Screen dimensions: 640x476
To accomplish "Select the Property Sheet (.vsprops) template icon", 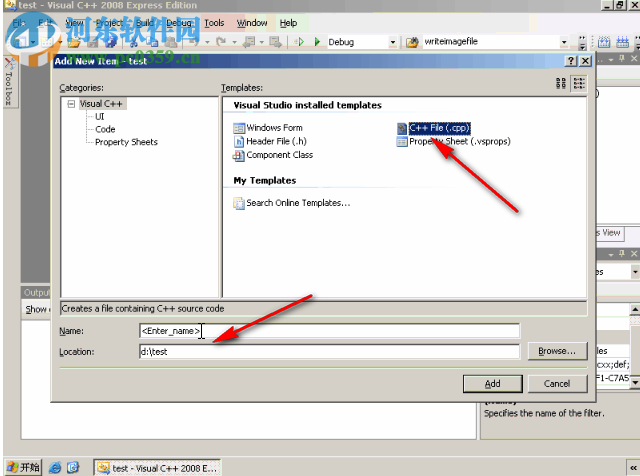I will [x=402, y=142].
